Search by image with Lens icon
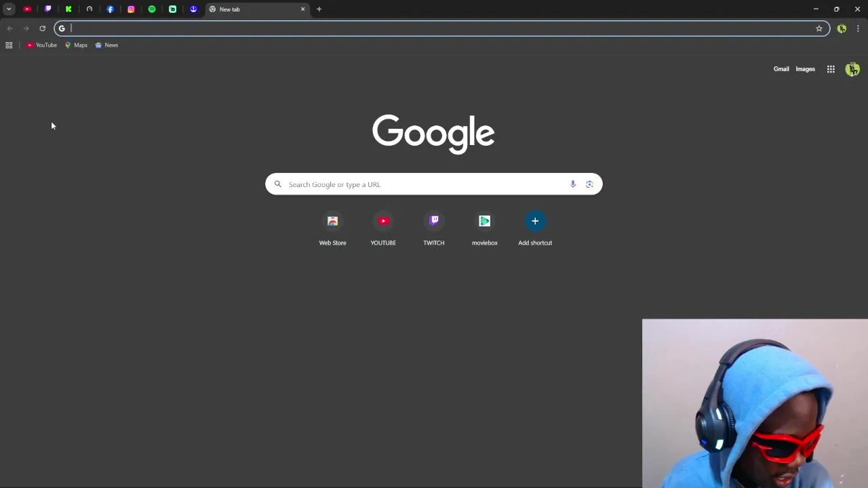Screen dimensions: 868x488 click(589, 184)
